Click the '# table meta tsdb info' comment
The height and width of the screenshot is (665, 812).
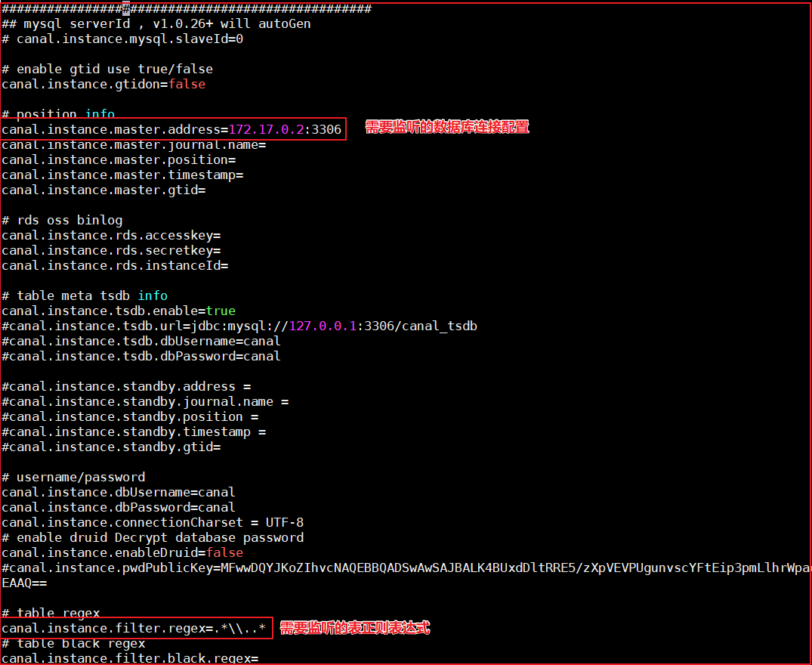click(x=85, y=295)
